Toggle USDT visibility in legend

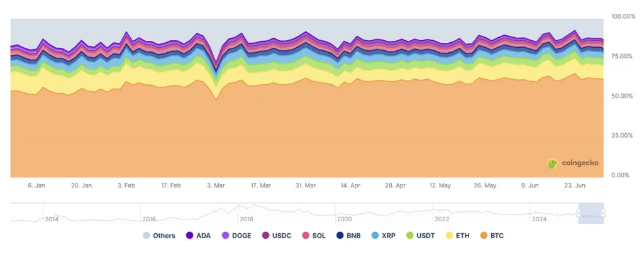click(410, 236)
